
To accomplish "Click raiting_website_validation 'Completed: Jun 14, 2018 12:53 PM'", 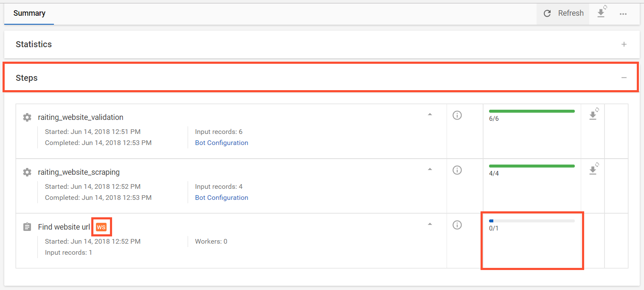I will click(98, 143).
